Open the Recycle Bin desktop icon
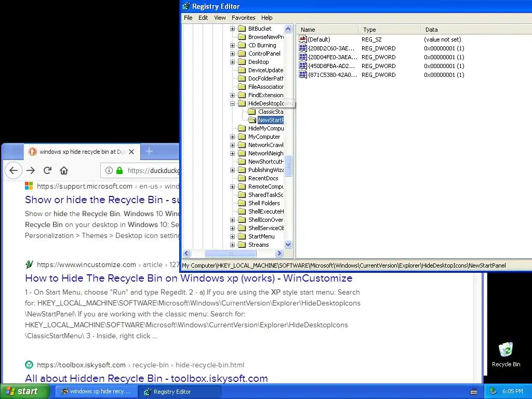Screen dimensions: 532x399 point(506,354)
